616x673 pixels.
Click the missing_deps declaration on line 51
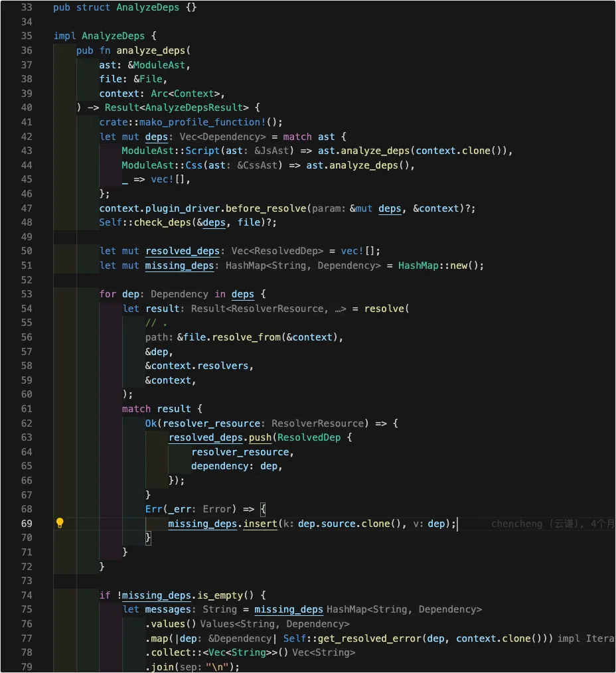point(179,265)
